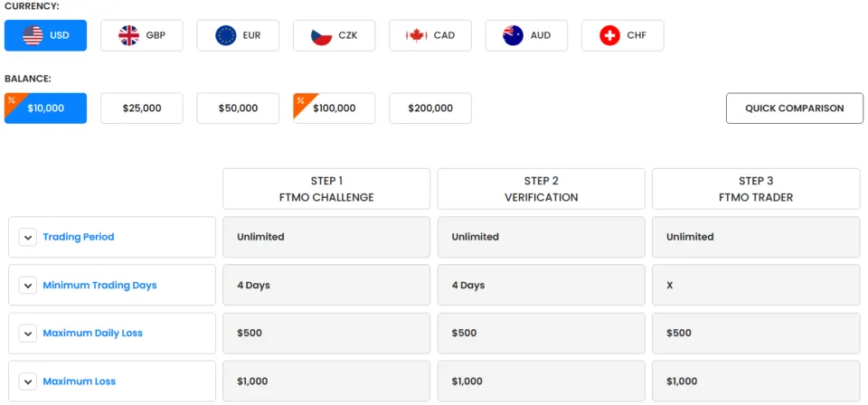
Task: Click the Swiss flag icon for CHF
Action: click(x=609, y=36)
